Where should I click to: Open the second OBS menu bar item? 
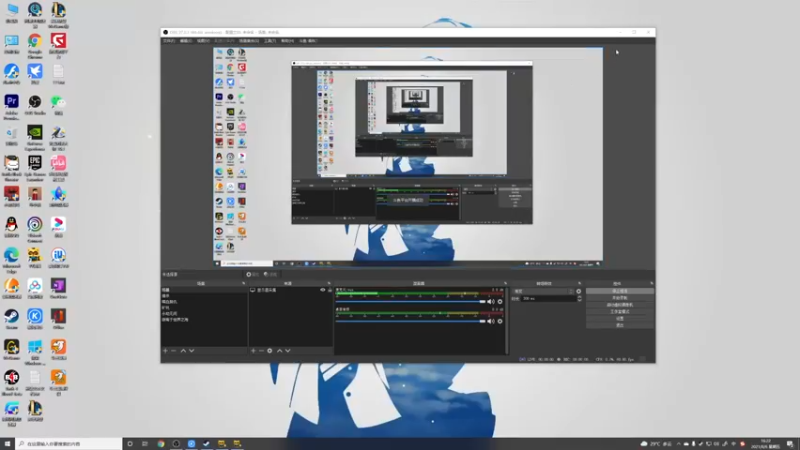pyautogui.click(x=186, y=41)
